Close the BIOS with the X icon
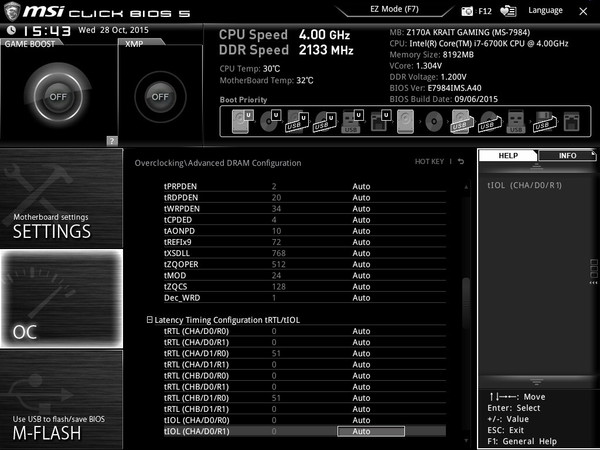 click(583, 11)
